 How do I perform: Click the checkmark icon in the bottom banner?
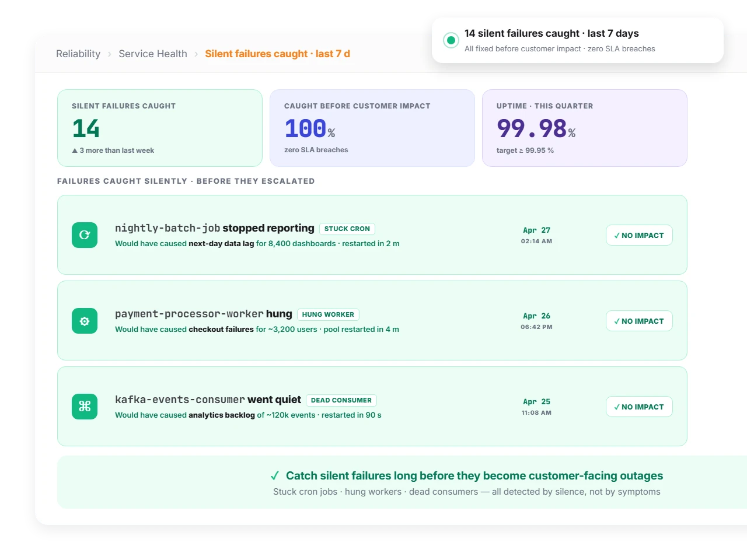tap(275, 476)
